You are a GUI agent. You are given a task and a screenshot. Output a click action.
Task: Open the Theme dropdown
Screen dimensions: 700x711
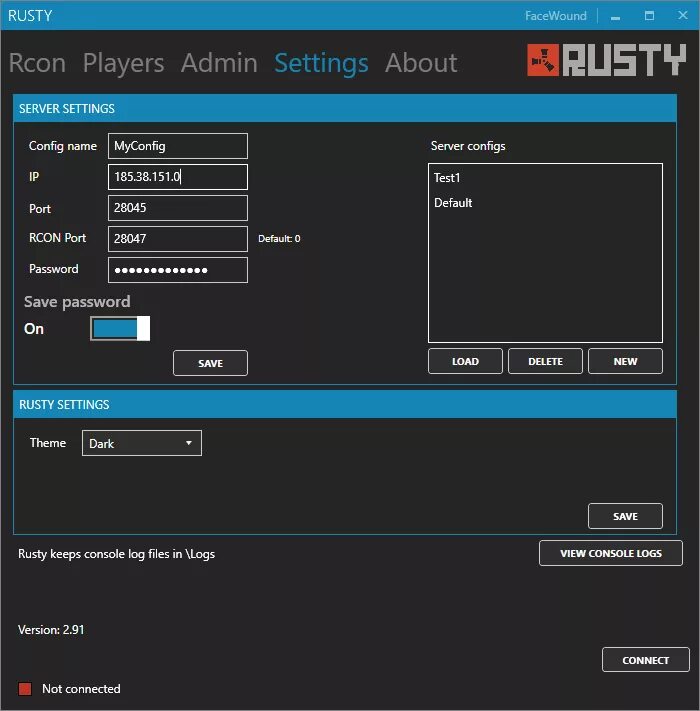142,443
